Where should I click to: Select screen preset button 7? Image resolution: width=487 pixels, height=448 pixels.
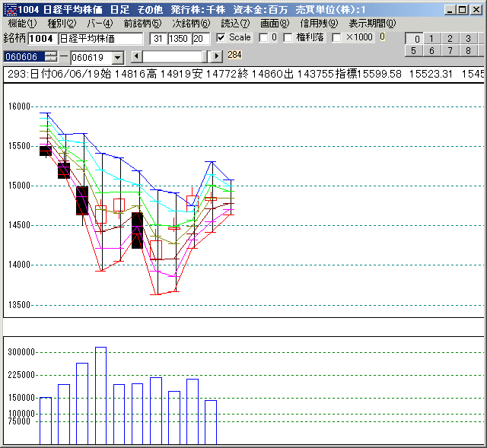pos(450,51)
